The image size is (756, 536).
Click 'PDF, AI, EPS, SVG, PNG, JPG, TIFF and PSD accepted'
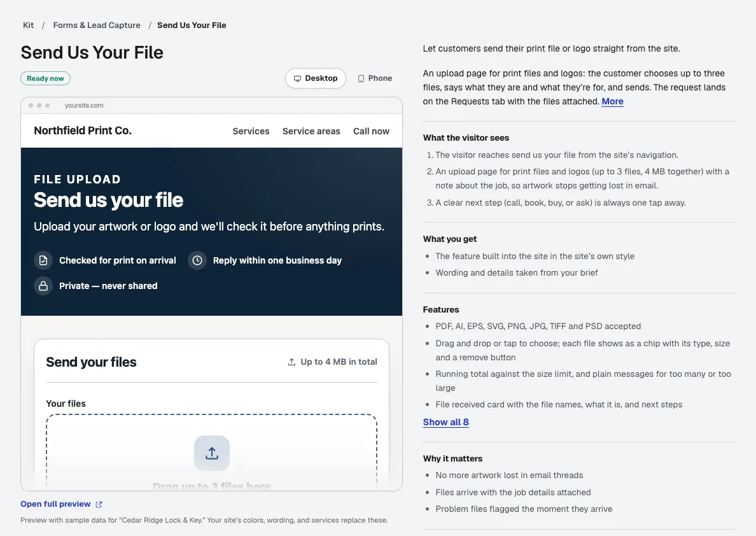point(538,326)
